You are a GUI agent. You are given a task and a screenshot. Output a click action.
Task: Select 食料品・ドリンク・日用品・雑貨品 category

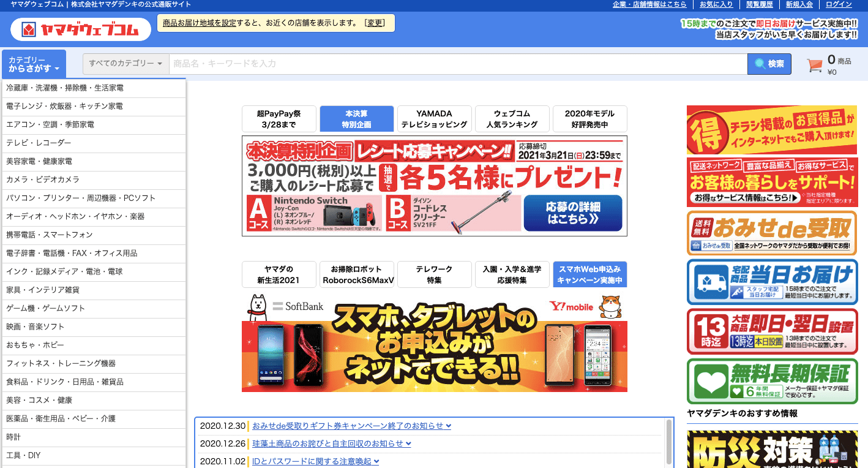94,382
